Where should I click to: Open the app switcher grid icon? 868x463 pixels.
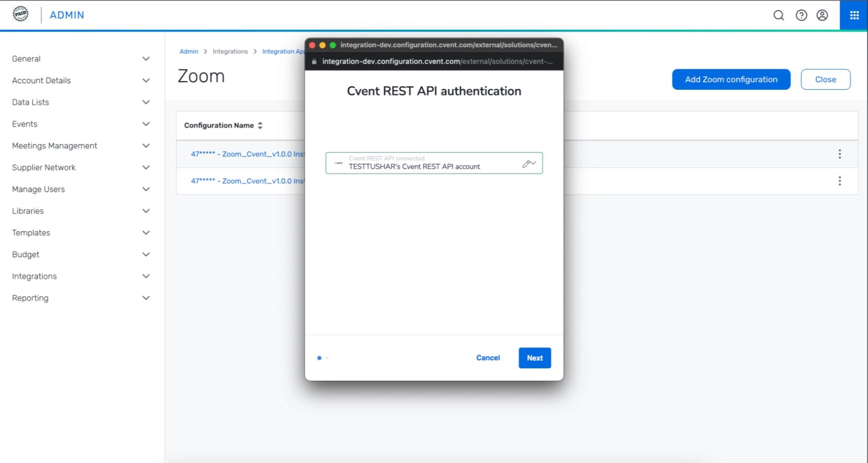(854, 15)
